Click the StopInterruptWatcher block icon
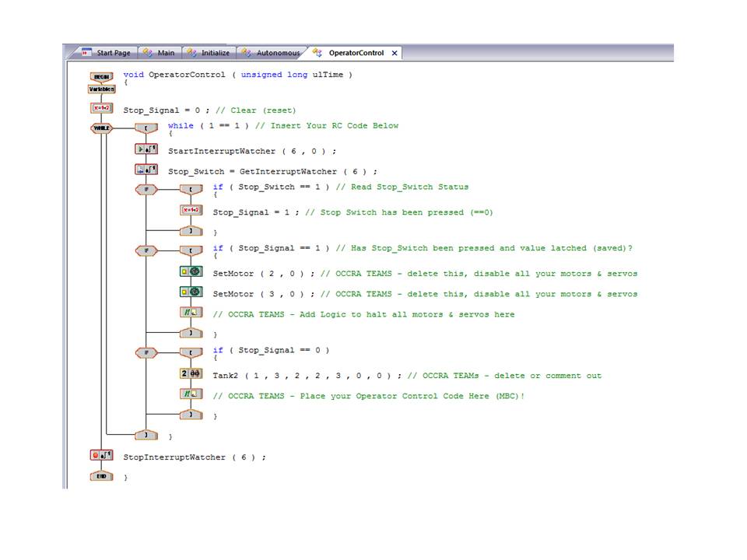The image size is (747, 560). [101, 456]
